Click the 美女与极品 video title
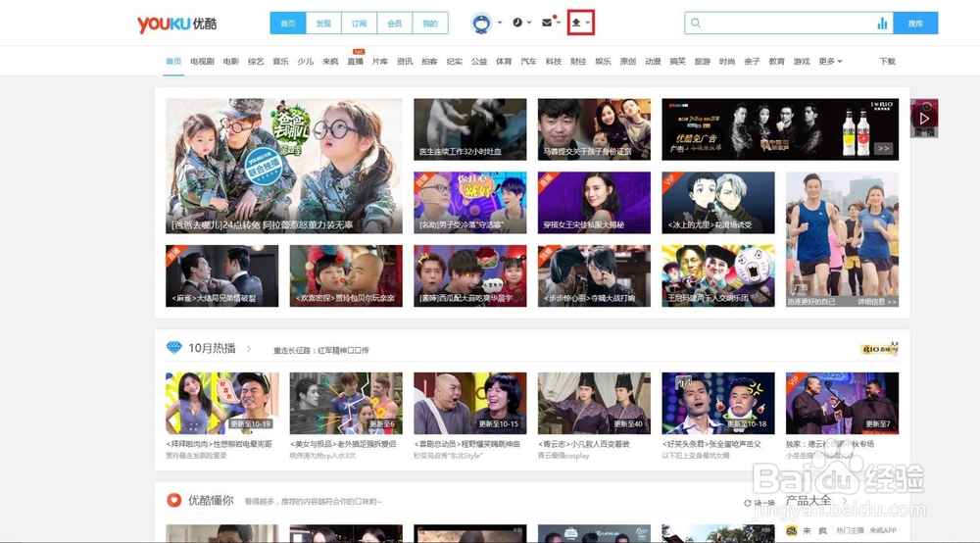This screenshot has width=980, height=543. tap(343, 444)
